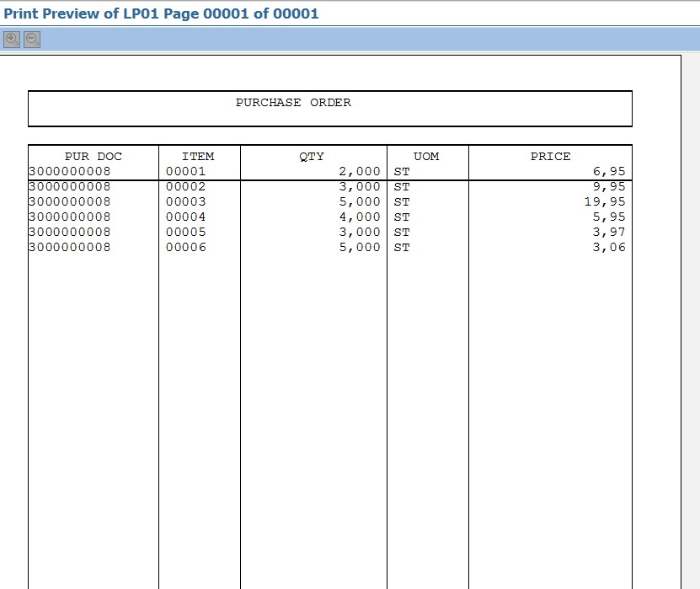Click the PUR DOC column header
This screenshot has height=589, width=700.
[x=93, y=156]
